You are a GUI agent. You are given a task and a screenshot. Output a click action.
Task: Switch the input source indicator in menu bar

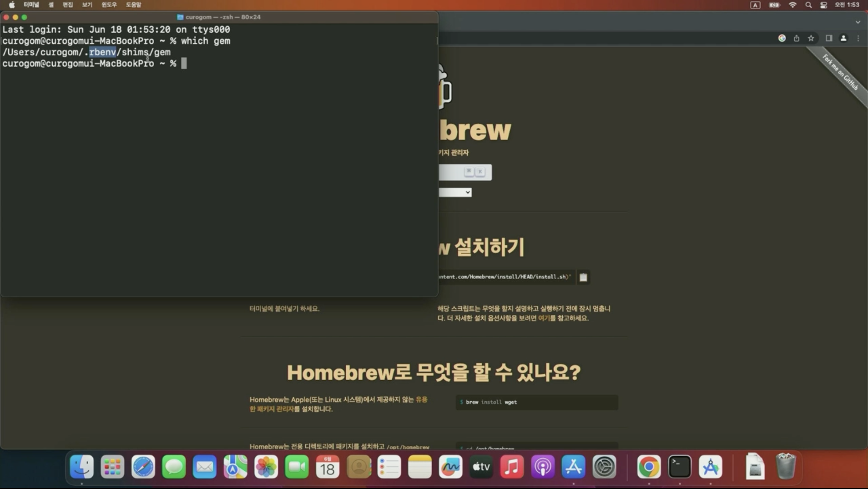[755, 5]
